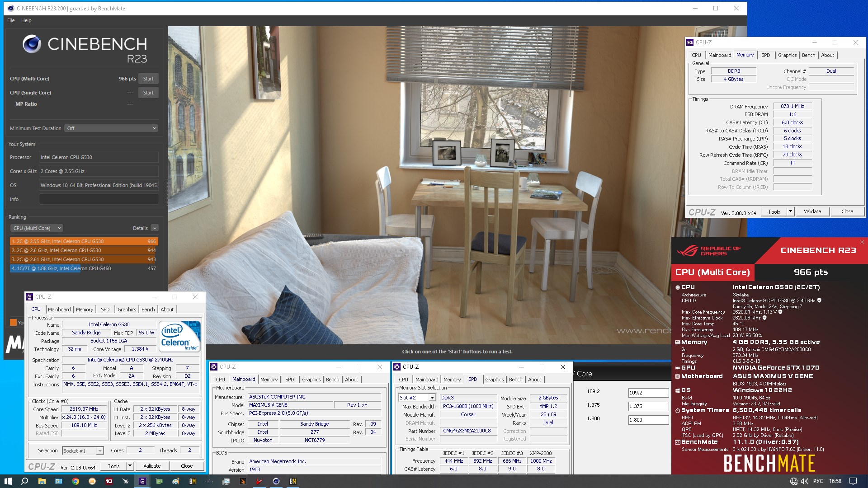Viewport: 868px width, 488px height.
Task: Open airplane taskbar icon
Action: click(126, 481)
